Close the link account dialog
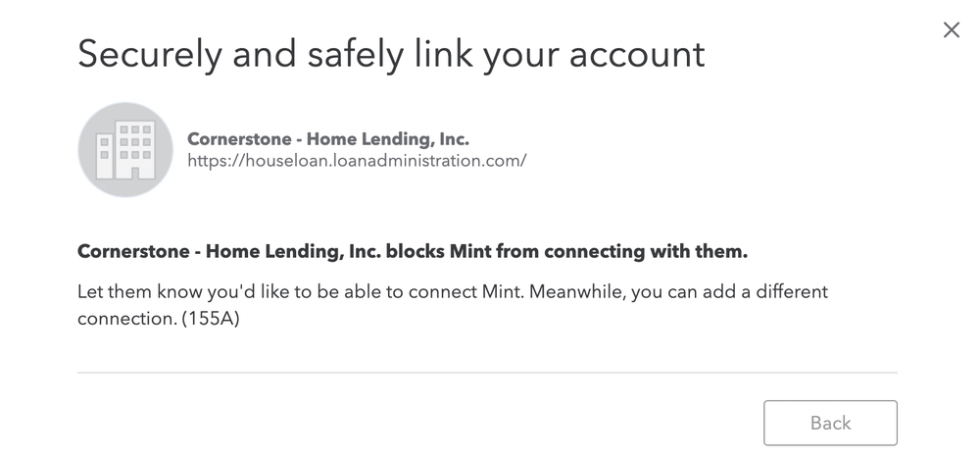The image size is (980, 458). point(951,30)
